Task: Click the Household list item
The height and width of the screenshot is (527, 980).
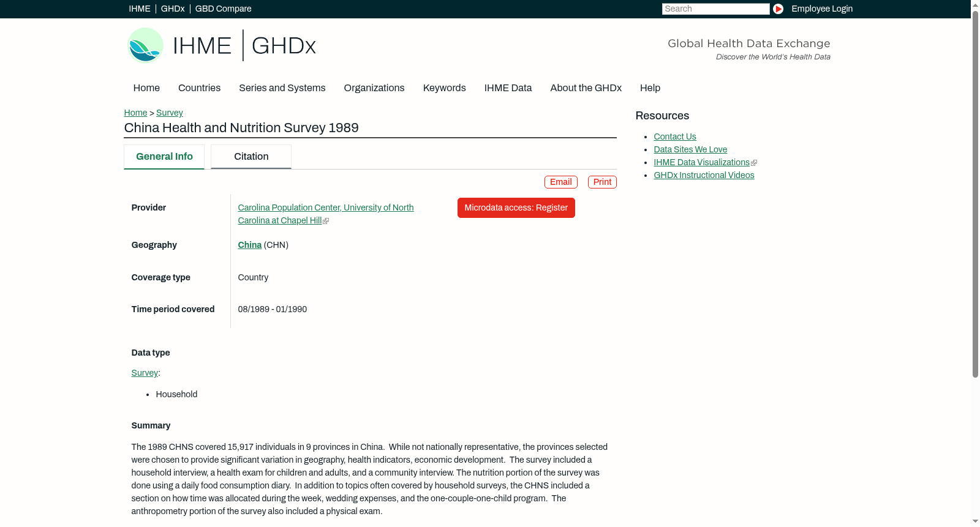Action: (176, 394)
